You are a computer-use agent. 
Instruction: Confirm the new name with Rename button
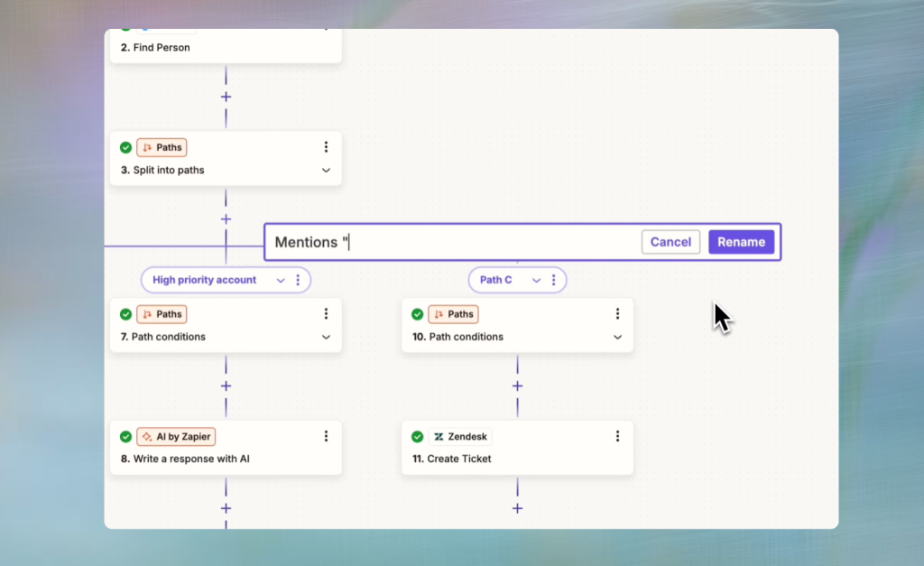pyautogui.click(x=741, y=242)
